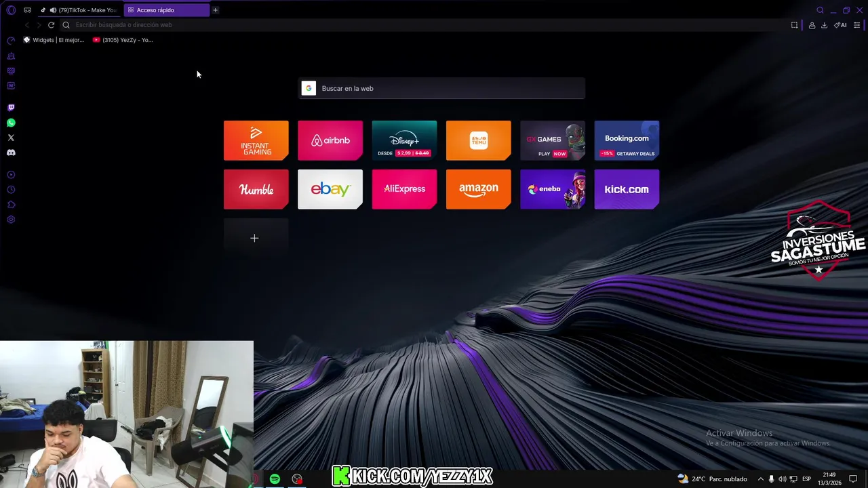Open the Instant Gaming speed dial
This screenshot has height=488, width=868.
click(x=256, y=140)
